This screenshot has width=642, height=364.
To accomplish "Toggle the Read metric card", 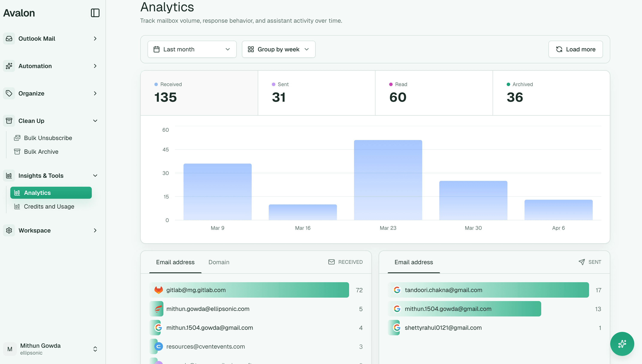I will (434, 93).
